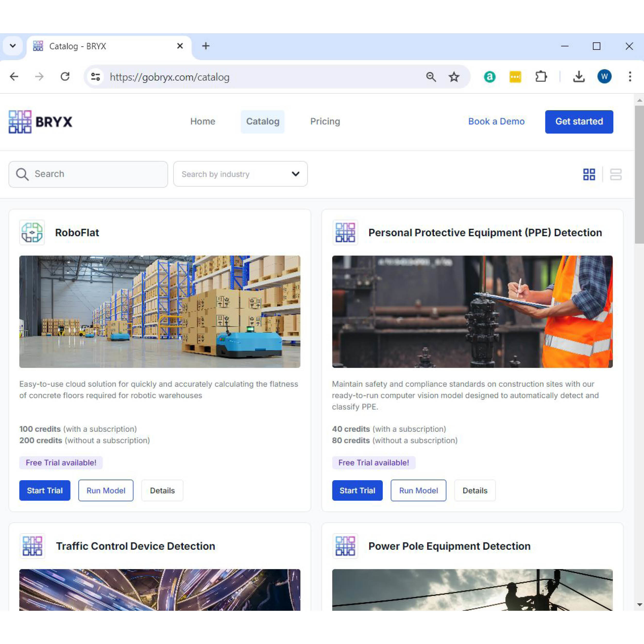Close the Catalog - BRYX tab
The image size is (644, 644).
click(x=180, y=46)
